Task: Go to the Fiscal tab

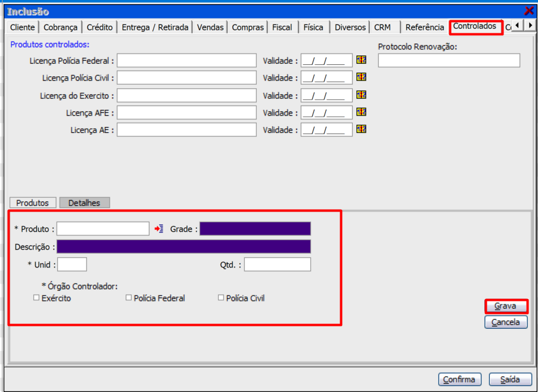Action: (x=282, y=27)
